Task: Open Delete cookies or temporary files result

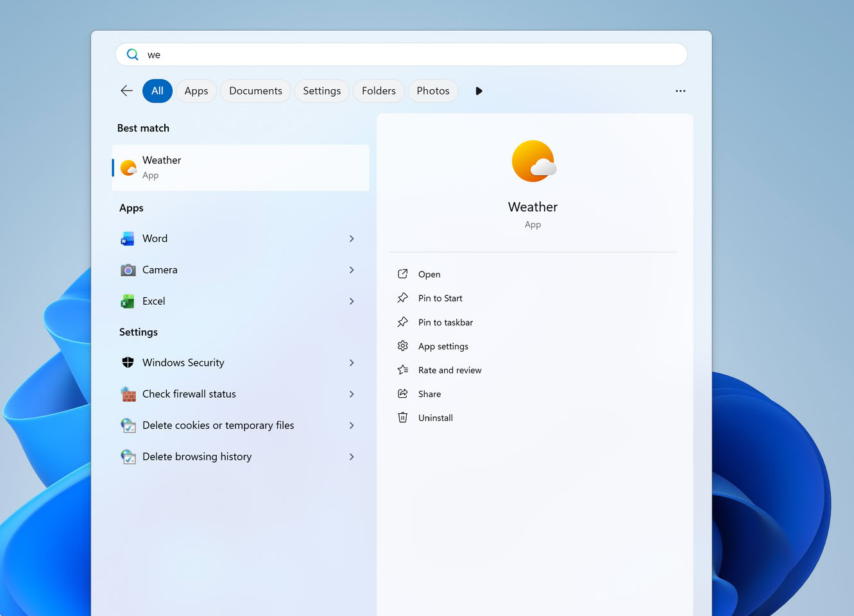Action: pos(241,425)
